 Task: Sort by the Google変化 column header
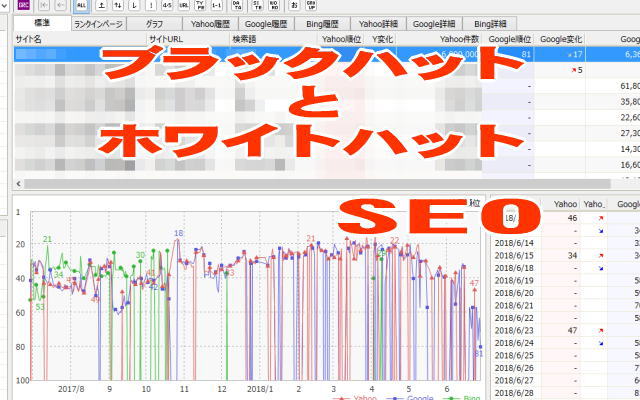click(560, 39)
